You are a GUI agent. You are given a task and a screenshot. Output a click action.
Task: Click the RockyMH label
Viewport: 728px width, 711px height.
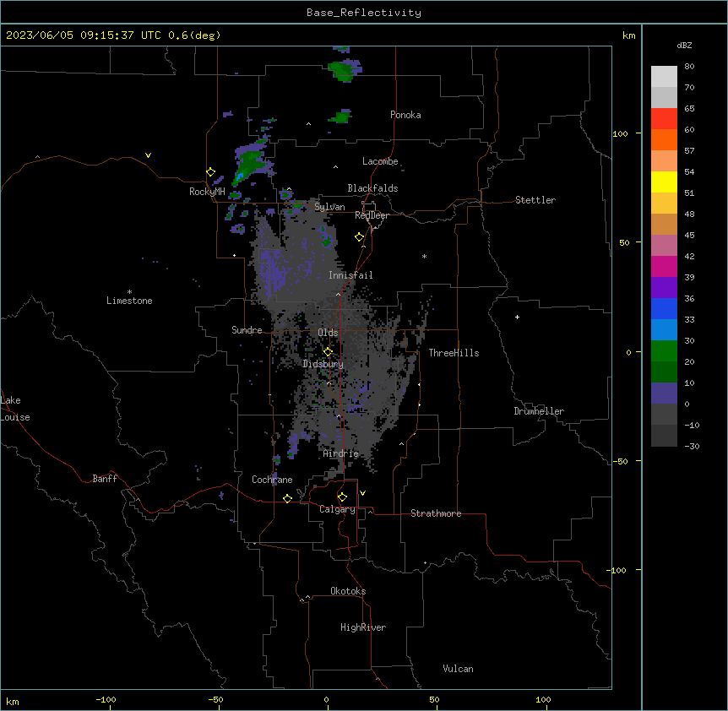point(207,192)
